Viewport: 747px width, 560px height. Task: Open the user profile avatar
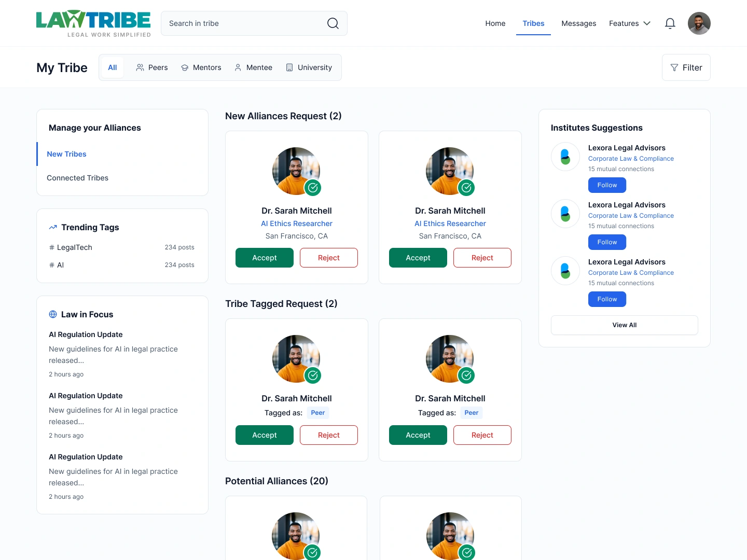699,23
